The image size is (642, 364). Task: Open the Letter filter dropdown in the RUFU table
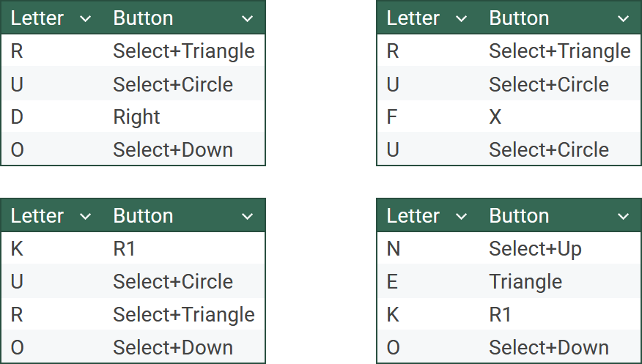(461, 18)
